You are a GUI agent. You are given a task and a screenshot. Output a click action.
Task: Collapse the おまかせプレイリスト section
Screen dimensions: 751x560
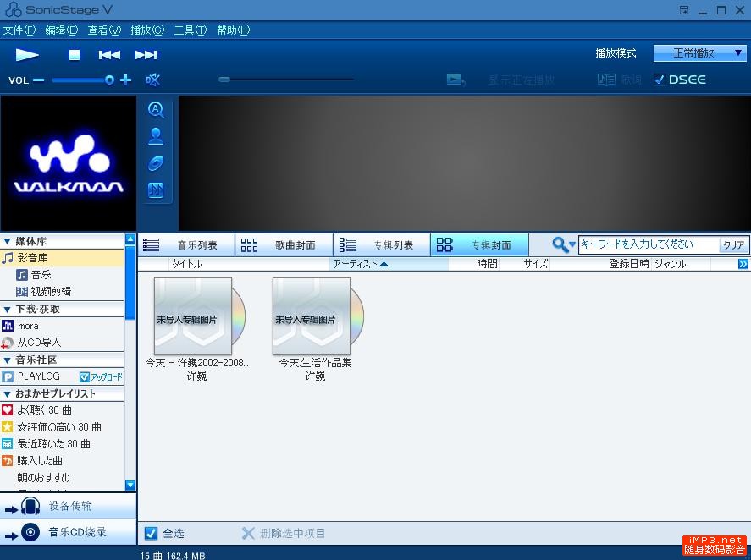click(7, 394)
